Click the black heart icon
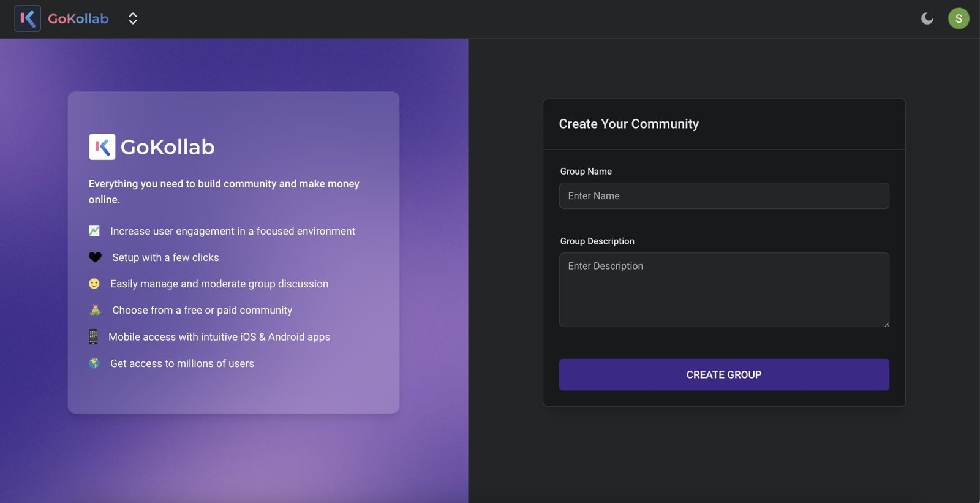 (x=95, y=257)
